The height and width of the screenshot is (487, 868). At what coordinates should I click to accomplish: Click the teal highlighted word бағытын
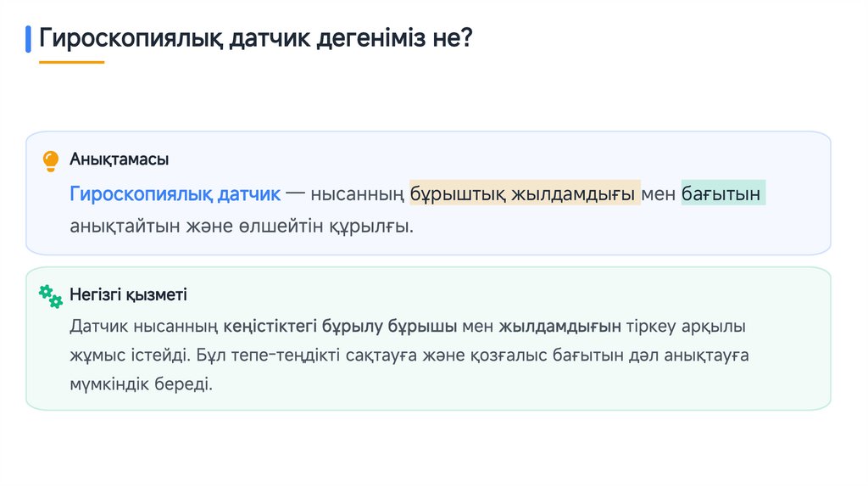point(722,194)
